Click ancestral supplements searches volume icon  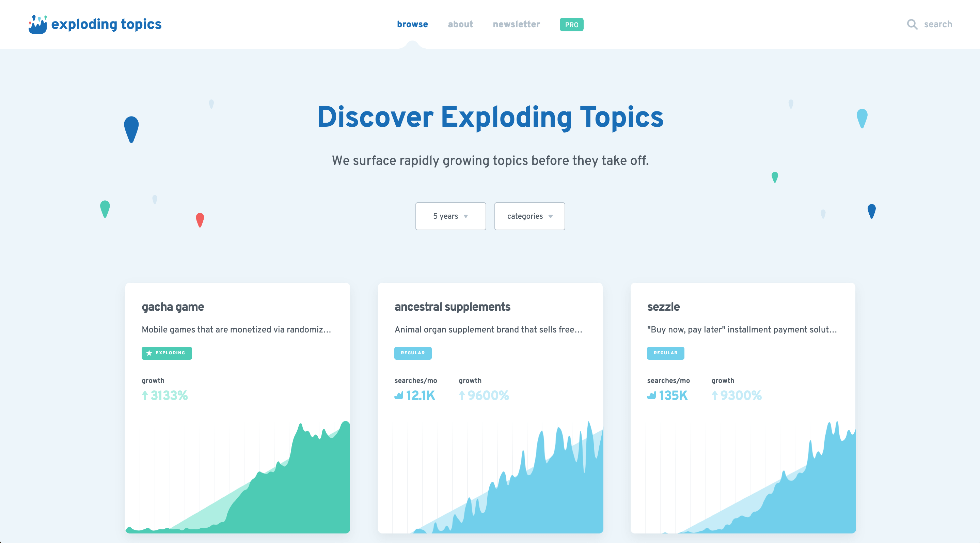pos(399,396)
